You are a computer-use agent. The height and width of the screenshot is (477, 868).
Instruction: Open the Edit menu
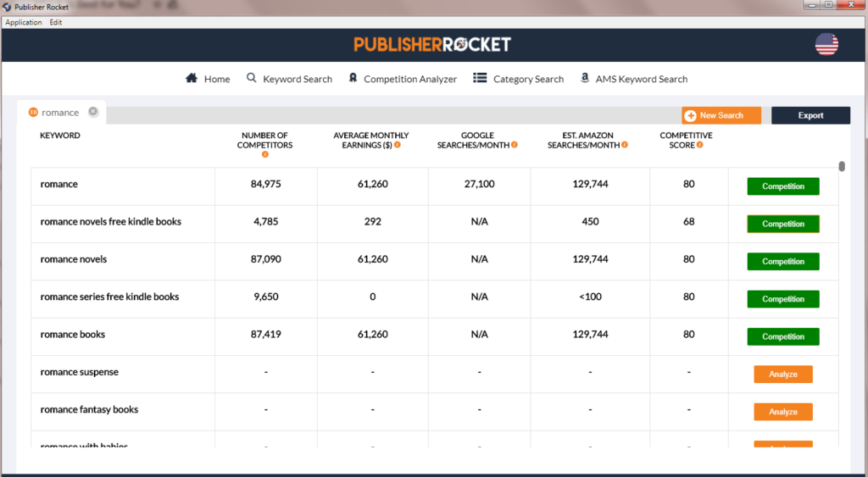(x=55, y=22)
